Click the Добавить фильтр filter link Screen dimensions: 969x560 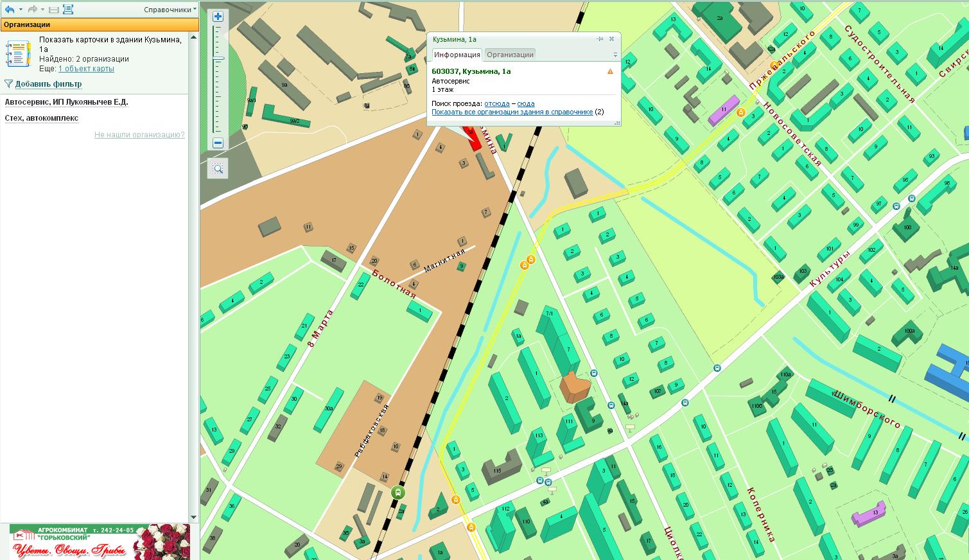click(48, 84)
